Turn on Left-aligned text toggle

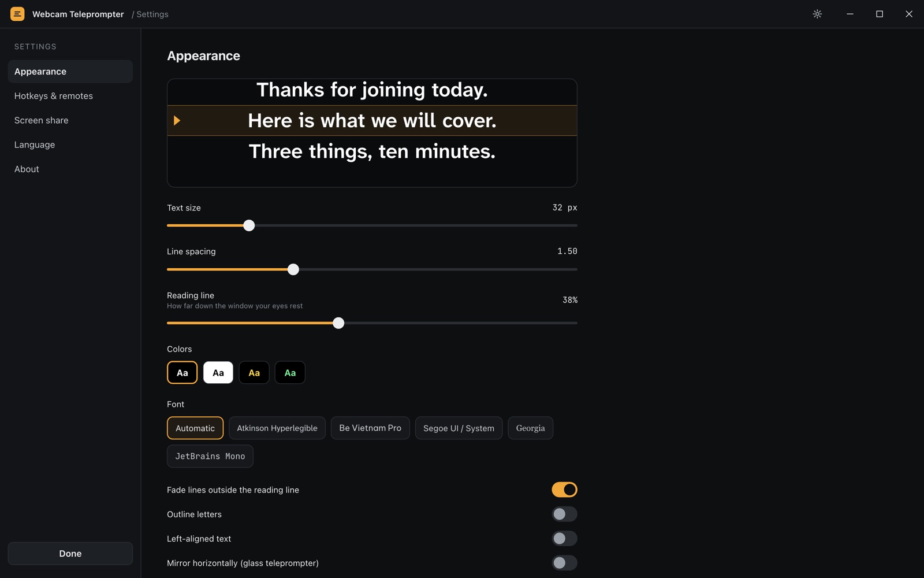[x=564, y=538]
